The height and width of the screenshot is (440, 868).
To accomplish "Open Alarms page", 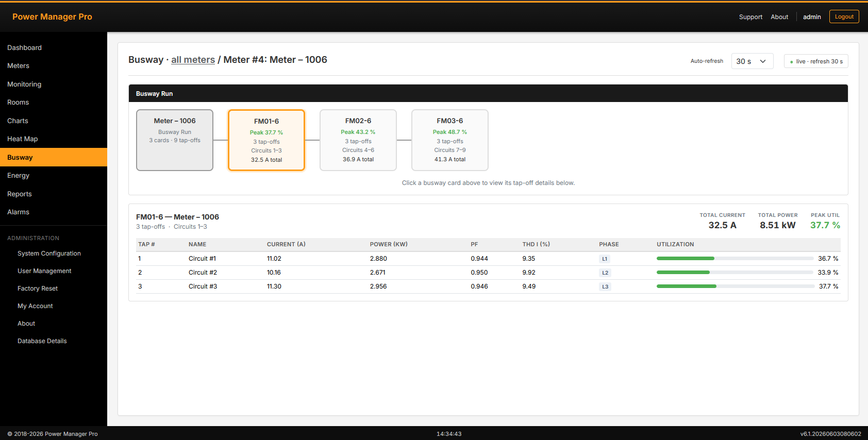I will 54,212.
